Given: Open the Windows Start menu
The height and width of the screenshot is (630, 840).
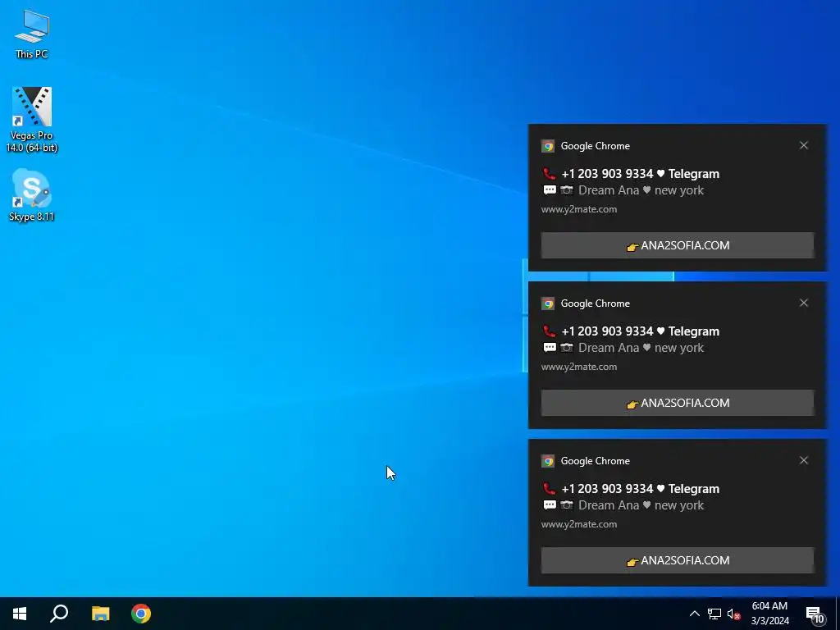Looking at the screenshot, I should coord(20,614).
